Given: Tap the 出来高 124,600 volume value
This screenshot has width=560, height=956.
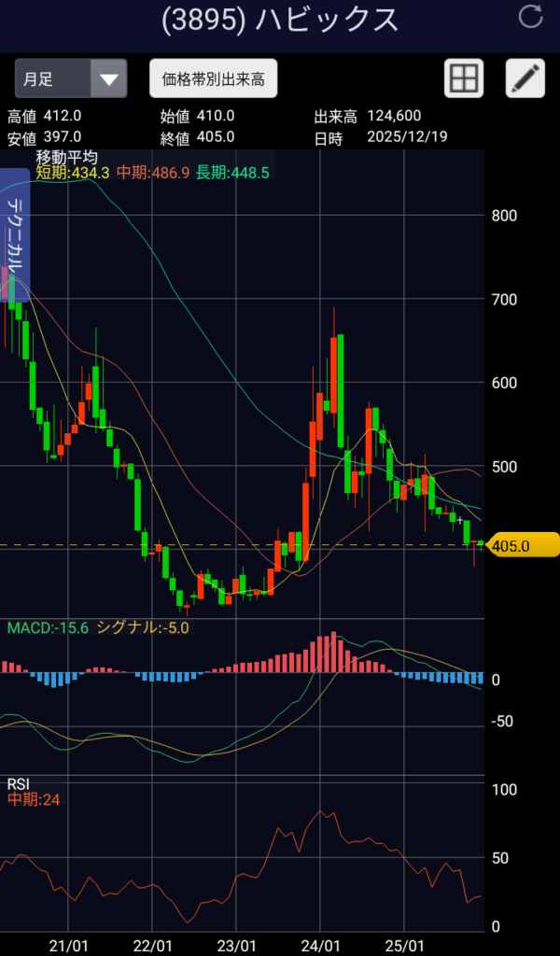Looking at the screenshot, I should (395, 116).
